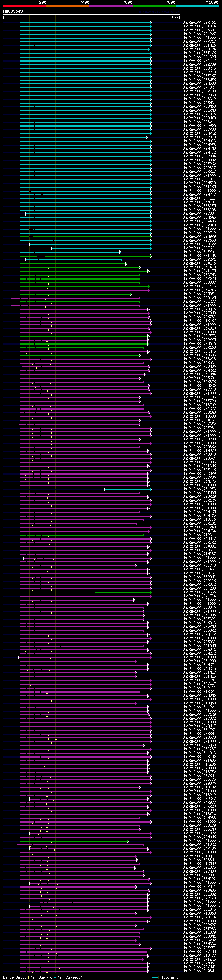Screen dimensions: 222x980
Task: Select the UniRef100_P43348 label
Action: 199,454
